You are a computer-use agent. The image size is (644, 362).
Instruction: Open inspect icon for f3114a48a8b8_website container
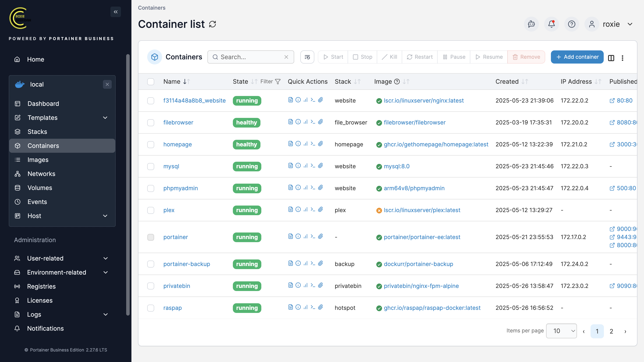pos(298,100)
